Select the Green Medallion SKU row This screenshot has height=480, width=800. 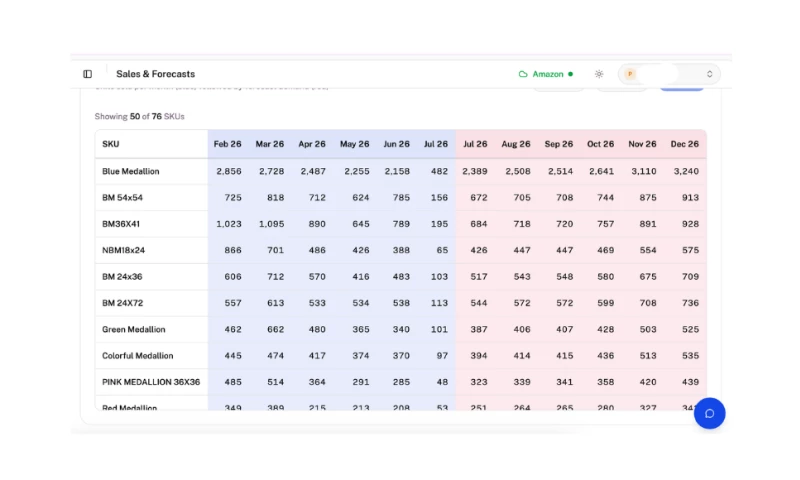click(401, 329)
